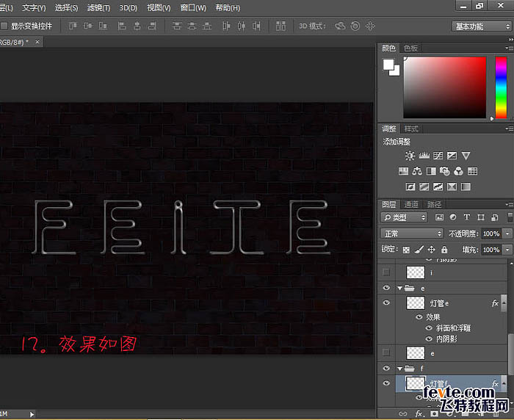Filter layers by type (T) layers
Screen dimensions: 514x420
tap(467, 217)
